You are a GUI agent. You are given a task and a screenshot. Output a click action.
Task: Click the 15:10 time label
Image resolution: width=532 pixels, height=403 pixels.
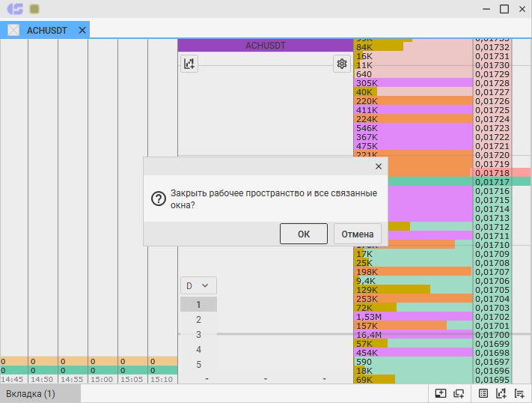pos(162,379)
